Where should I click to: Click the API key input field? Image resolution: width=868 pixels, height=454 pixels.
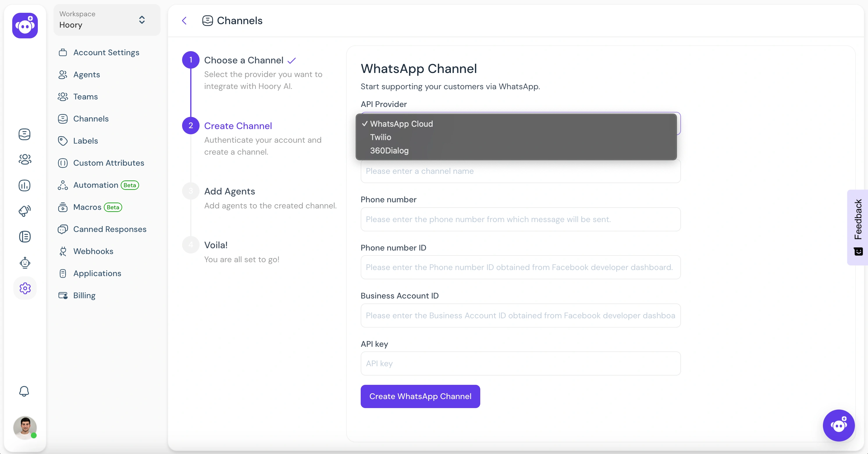[x=521, y=364]
